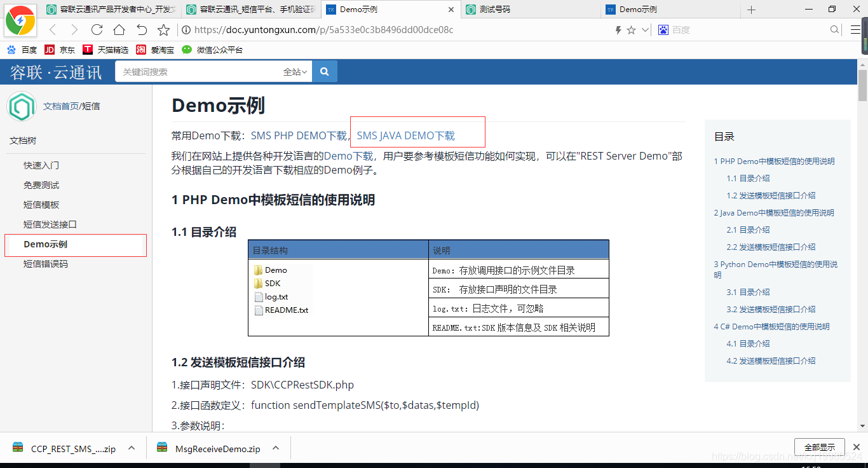Open the browser hamburger menu
Viewport: 868px width, 468px height.
(x=855, y=30)
